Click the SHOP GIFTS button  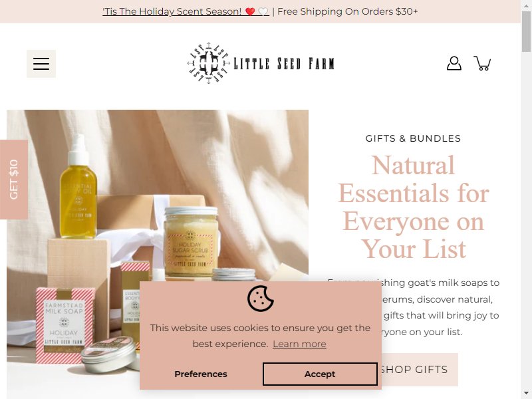point(418,370)
